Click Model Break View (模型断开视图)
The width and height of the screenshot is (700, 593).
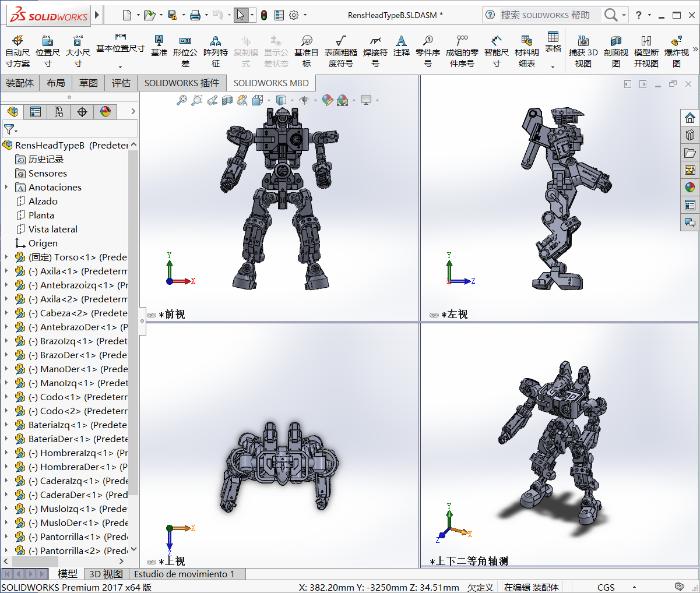click(x=646, y=51)
